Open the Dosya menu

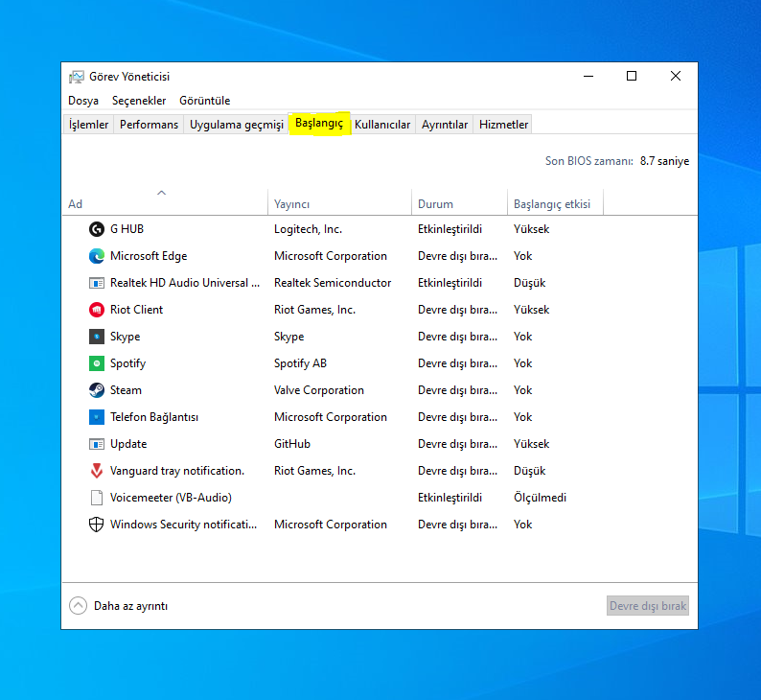83,101
